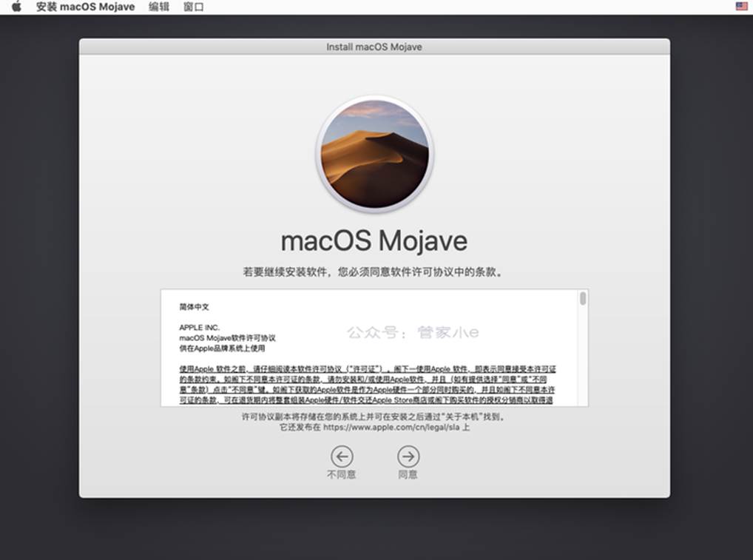The height and width of the screenshot is (560, 753).
Task: Open the 安装 macOS Mojave menu
Action: [x=85, y=7]
